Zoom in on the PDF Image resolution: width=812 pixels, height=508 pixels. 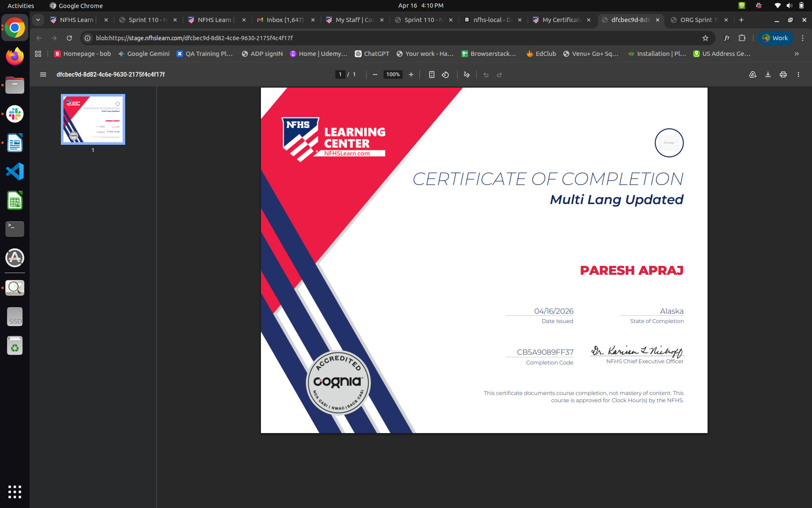(x=411, y=75)
